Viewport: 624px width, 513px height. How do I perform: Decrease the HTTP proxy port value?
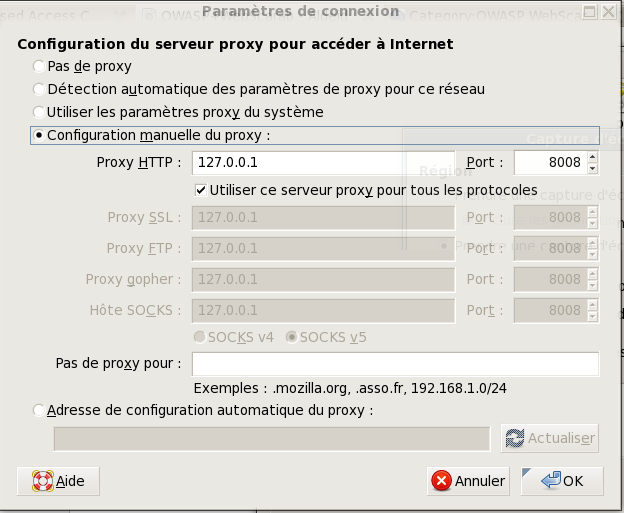click(x=593, y=168)
